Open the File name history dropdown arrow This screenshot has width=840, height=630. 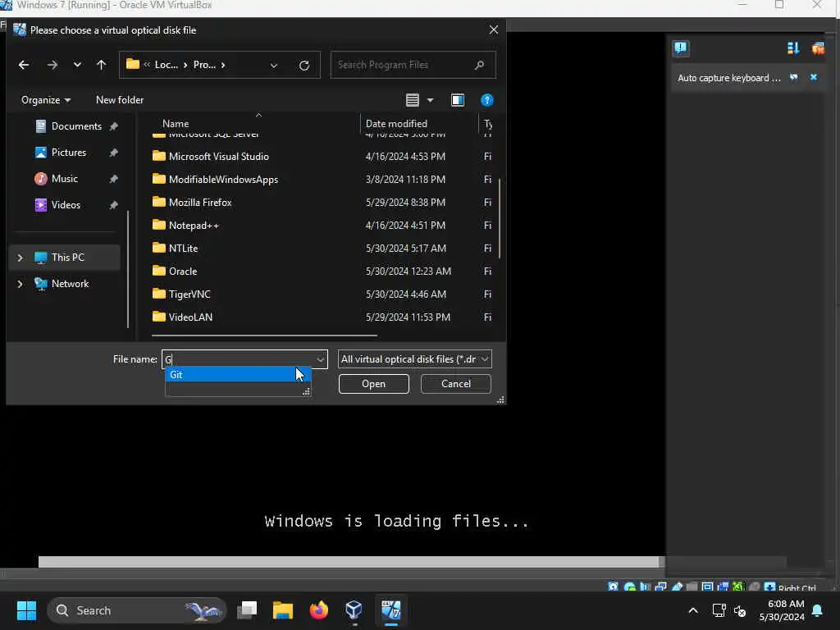(321, 359)
